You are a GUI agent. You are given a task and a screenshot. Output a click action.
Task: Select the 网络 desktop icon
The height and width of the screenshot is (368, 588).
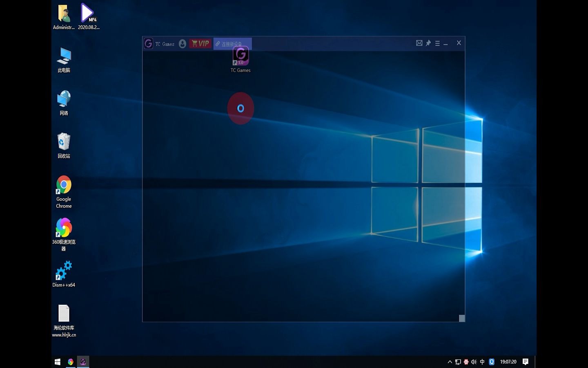(x=64, y=103)
